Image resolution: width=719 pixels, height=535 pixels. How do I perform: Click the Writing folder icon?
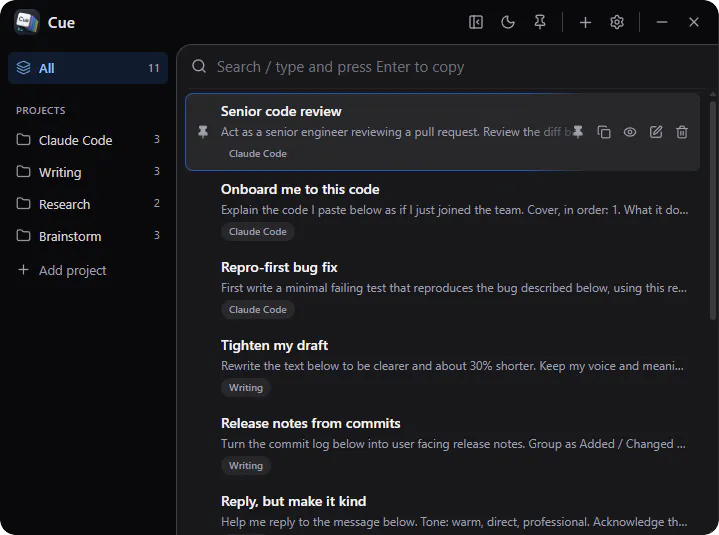click(x=23, y=171)
